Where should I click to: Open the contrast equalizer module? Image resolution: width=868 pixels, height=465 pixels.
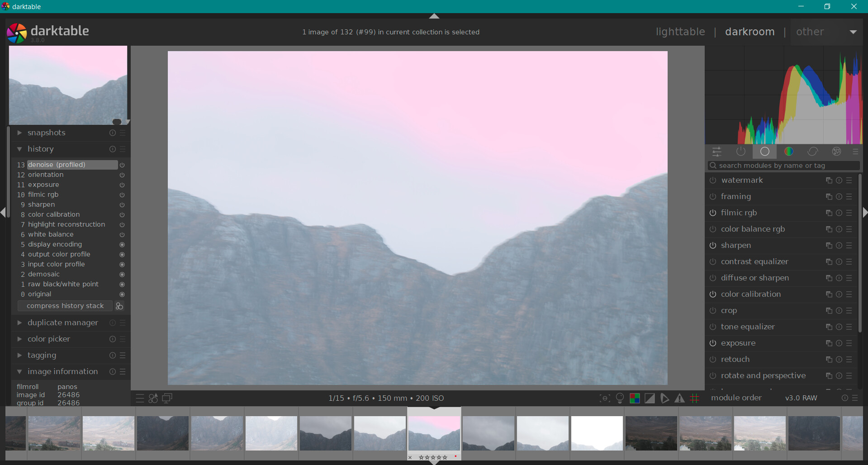[x=754, y=262]
